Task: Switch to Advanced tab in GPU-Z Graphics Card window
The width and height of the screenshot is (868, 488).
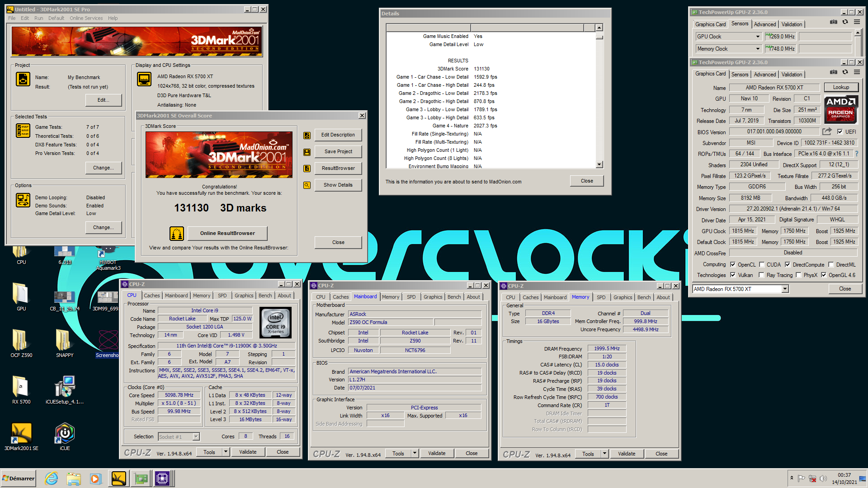Action: point(765,75)
